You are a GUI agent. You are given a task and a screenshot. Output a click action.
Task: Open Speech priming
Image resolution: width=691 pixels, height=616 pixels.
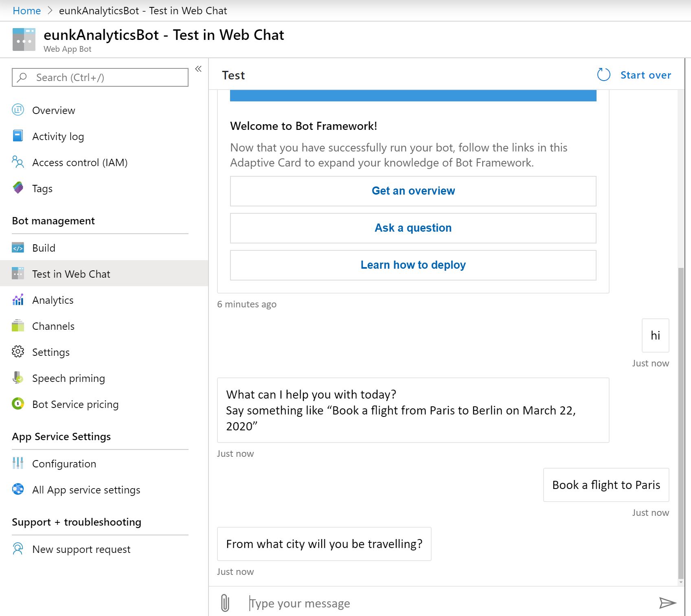104,378
